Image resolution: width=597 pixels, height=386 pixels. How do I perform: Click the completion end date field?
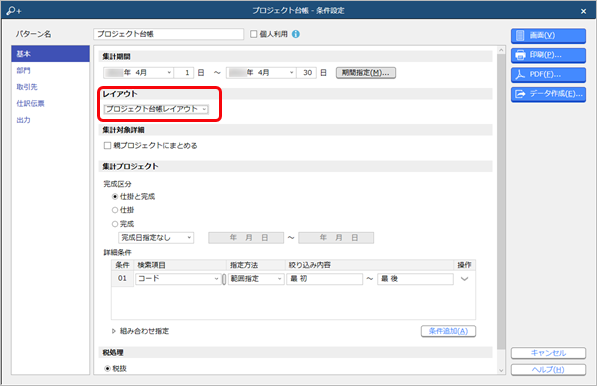pos(336,238)
